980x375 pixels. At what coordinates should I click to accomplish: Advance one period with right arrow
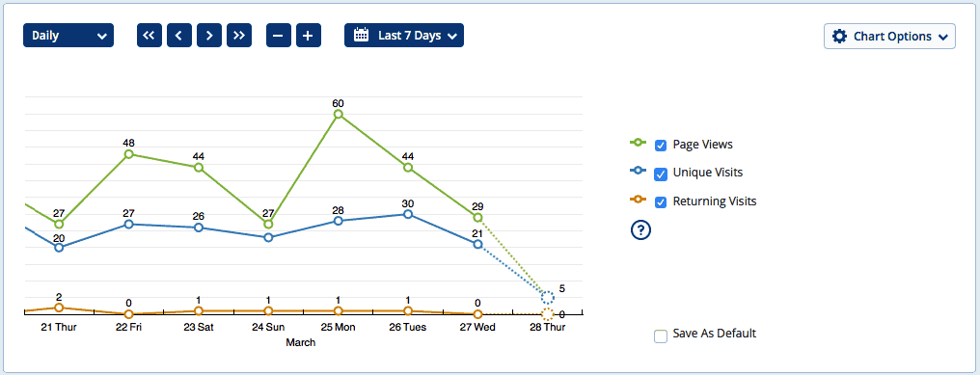tap(209, 36)
